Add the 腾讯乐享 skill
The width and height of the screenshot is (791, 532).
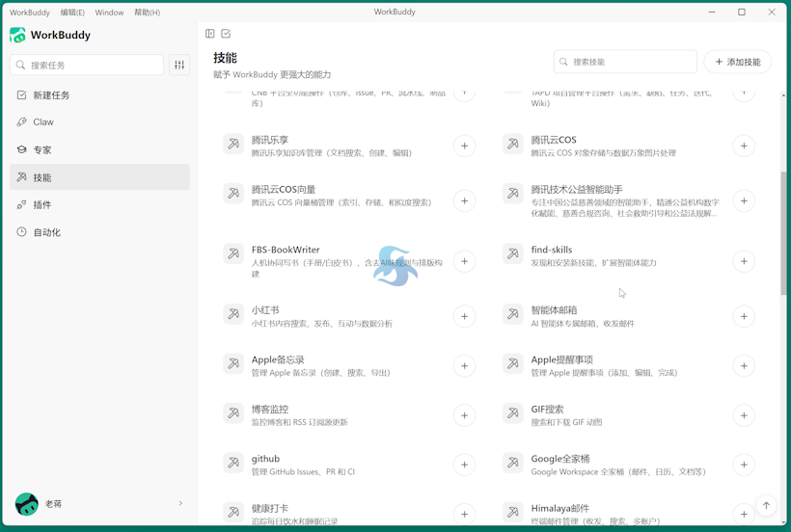(464, 146)
